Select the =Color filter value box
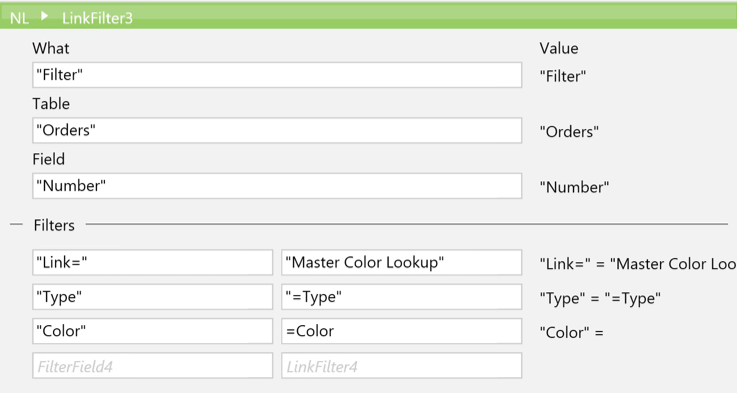 tap(401, 331)
